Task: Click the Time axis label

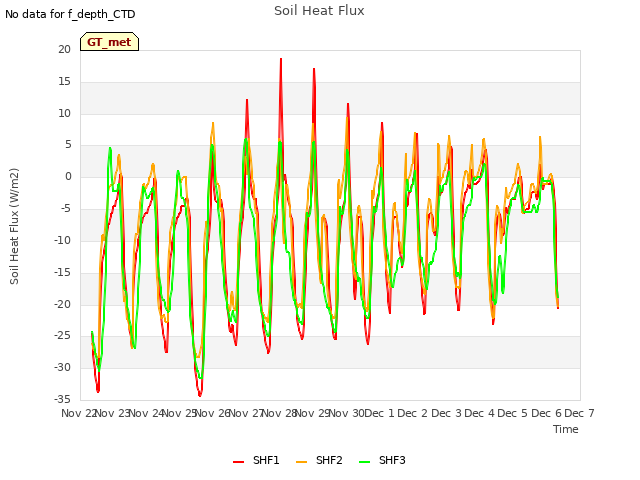Action: coord(566,429)
